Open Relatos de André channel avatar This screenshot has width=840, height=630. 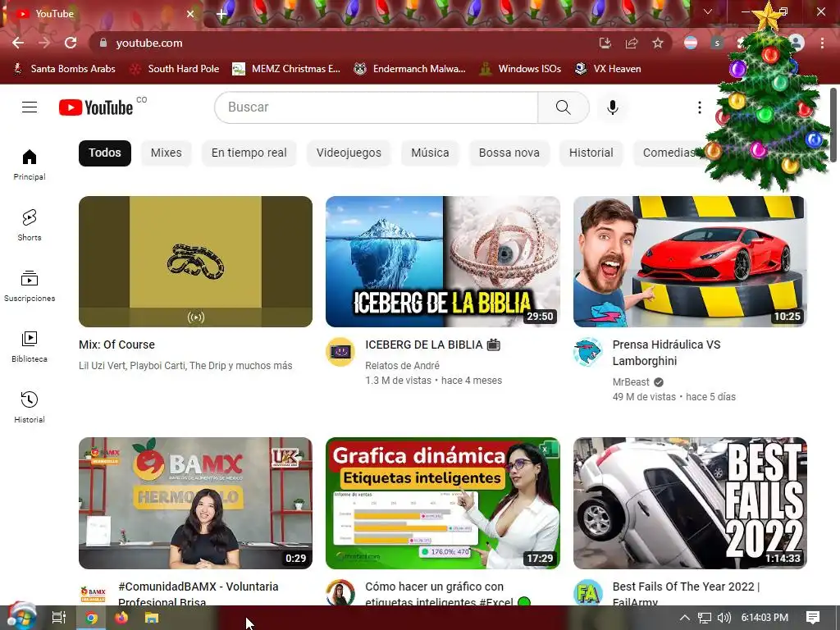coord(340,352)
